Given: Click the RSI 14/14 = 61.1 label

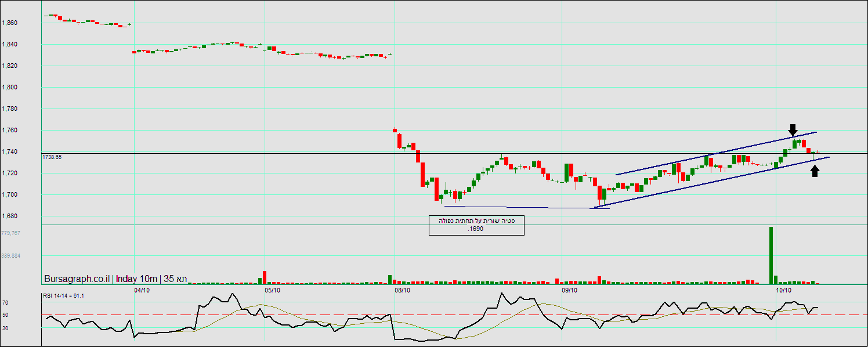Looking at the screenshot, I should click(x=63, y=296).
